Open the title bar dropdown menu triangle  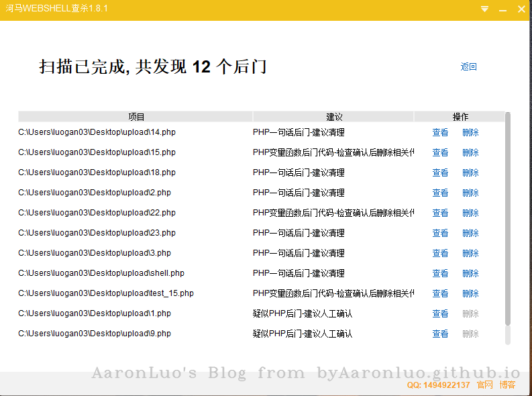point(484,9)
